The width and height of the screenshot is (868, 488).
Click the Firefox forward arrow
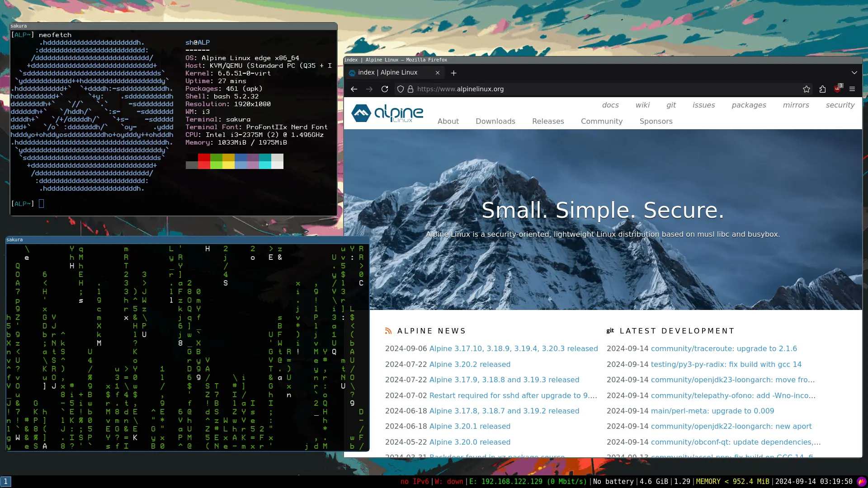[x=369, y=89]
